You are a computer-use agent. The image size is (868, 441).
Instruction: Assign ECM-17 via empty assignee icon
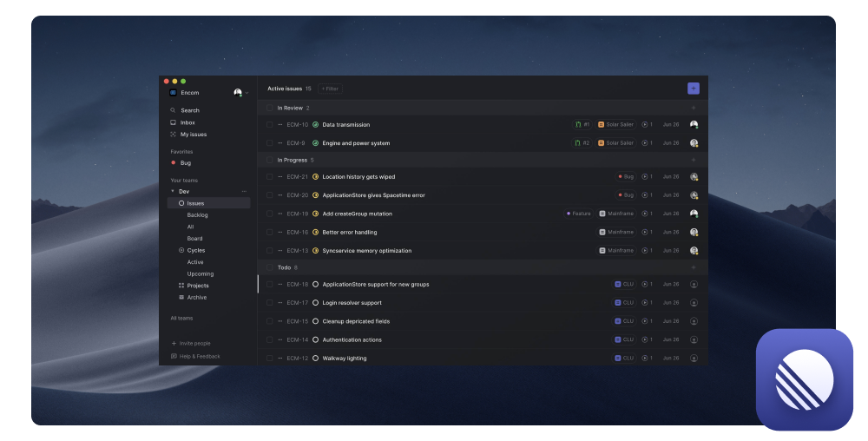694,303
